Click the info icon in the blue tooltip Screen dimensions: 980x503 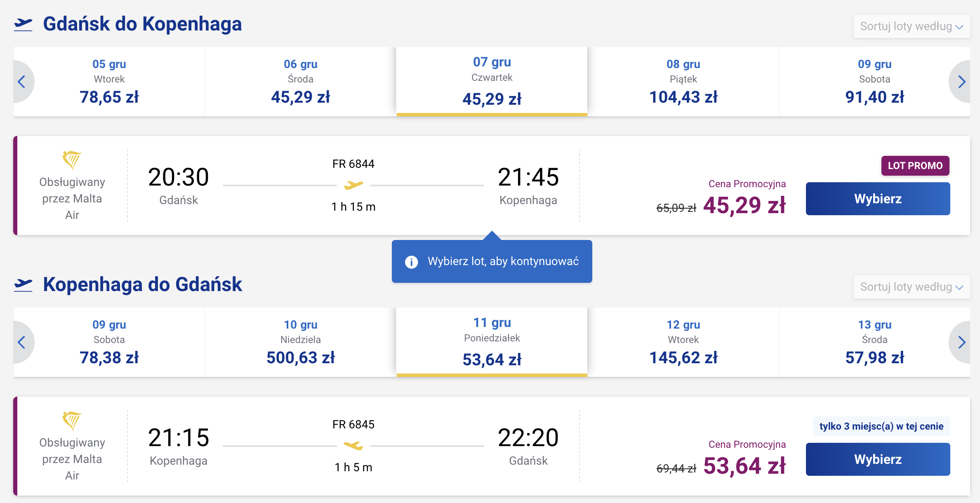tap(411, 262)
